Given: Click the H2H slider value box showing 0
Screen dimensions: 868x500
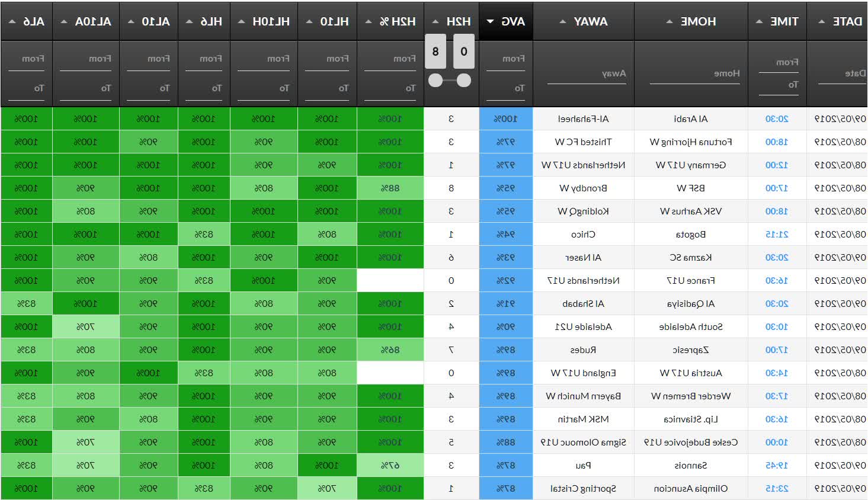Looking at the screenshot, I should click(464, 52).
